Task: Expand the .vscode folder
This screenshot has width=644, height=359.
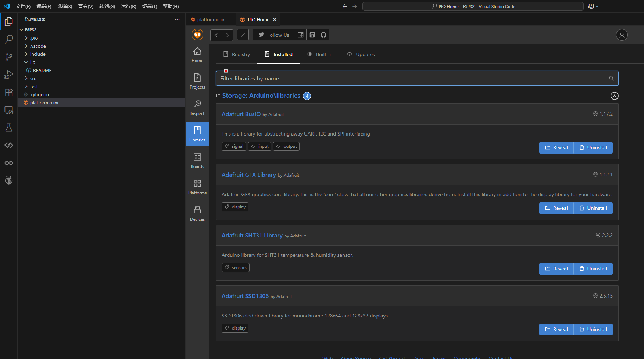Action: (x=38, y=46)
